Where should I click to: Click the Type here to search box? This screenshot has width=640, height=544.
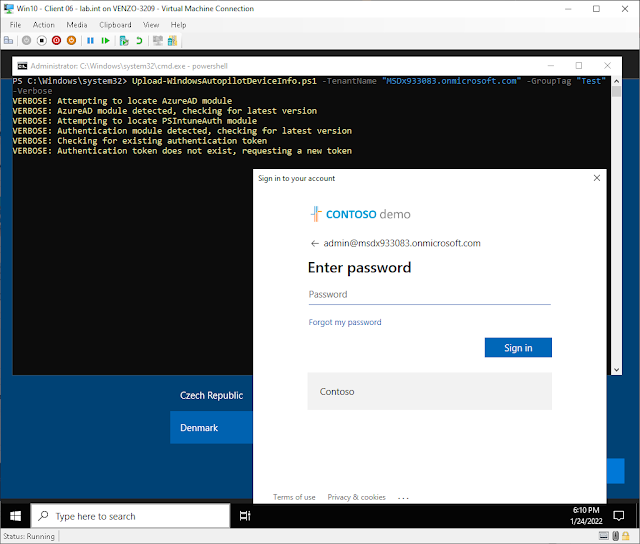tap(131, 516)
